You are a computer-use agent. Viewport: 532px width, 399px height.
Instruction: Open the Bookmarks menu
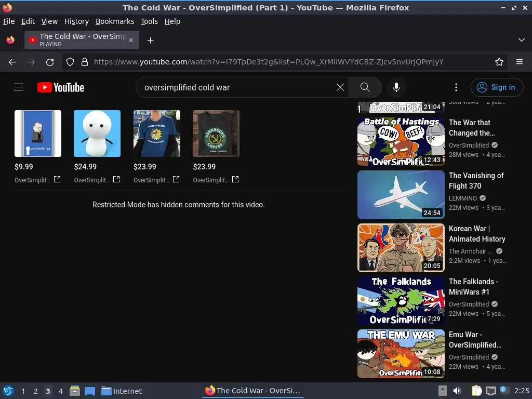click(115, 21)
